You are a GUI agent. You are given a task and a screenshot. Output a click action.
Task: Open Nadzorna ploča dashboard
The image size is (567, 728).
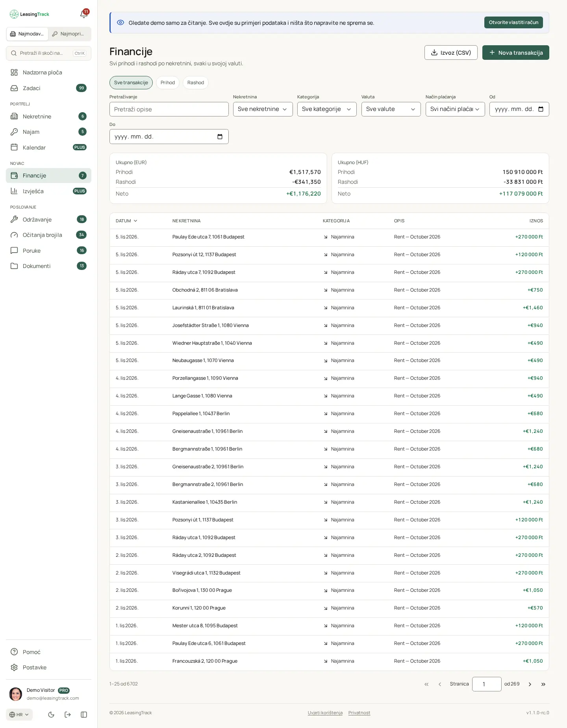click(48, 72)
